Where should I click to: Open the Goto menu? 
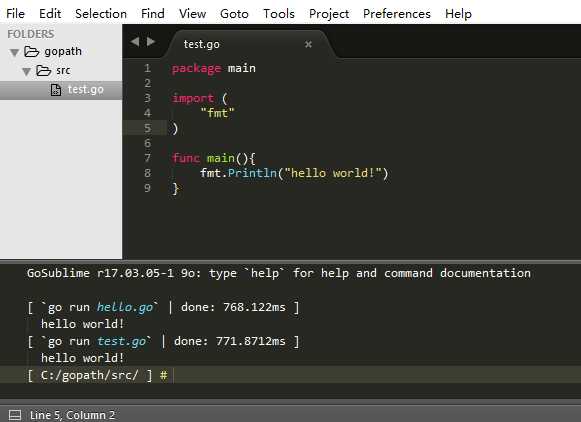click(234, 14)
